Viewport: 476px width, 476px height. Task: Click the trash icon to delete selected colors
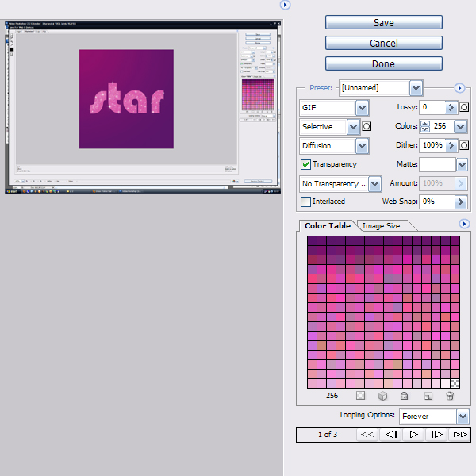tap(450, 396)
